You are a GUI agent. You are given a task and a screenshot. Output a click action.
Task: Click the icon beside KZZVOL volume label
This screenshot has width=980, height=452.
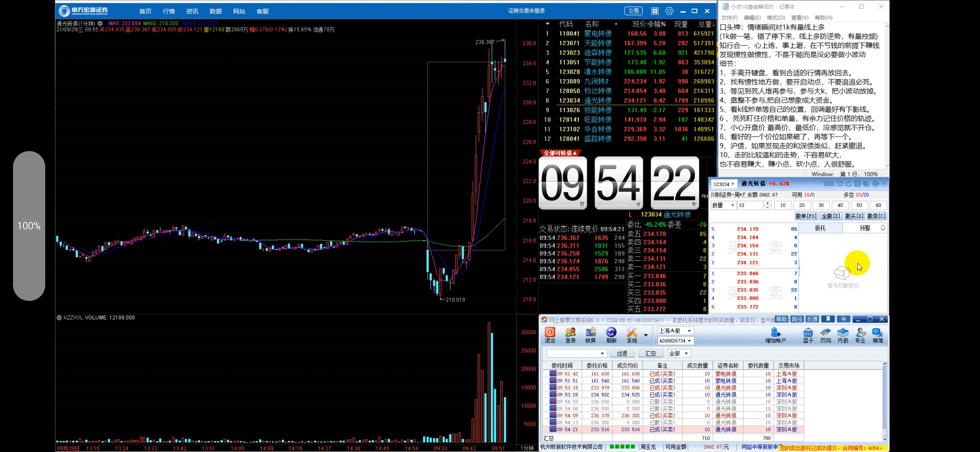[59, 318]
